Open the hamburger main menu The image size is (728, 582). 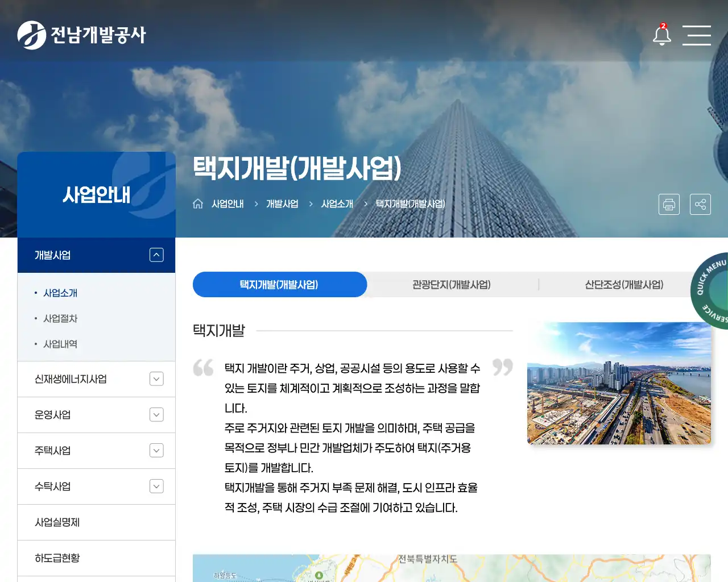click(697, 35)
